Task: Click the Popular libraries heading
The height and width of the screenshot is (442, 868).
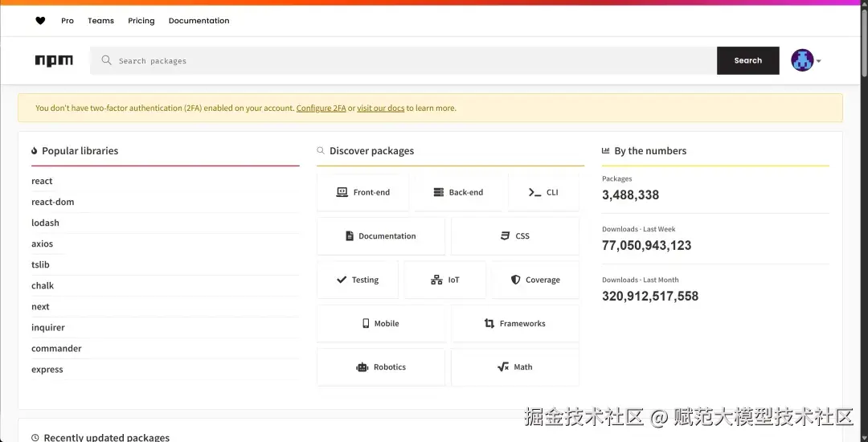Action: click(80, 150)
